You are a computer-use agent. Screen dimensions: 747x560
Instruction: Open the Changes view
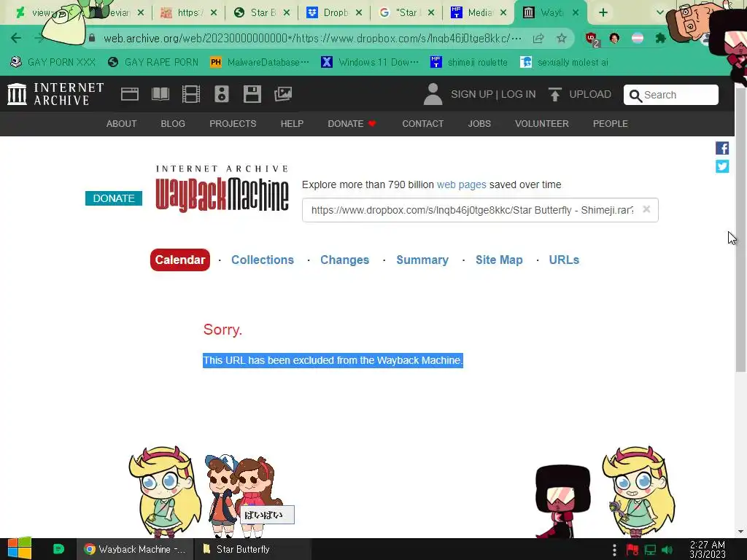(344, 260)
